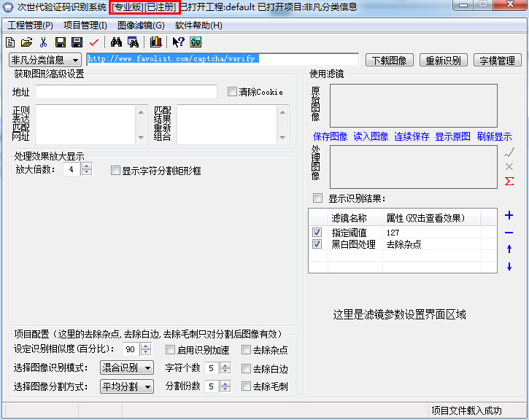The image size is (529, 420).
Task: Enable the 去除白边 checkbox
Action: [x=247, y=368]
